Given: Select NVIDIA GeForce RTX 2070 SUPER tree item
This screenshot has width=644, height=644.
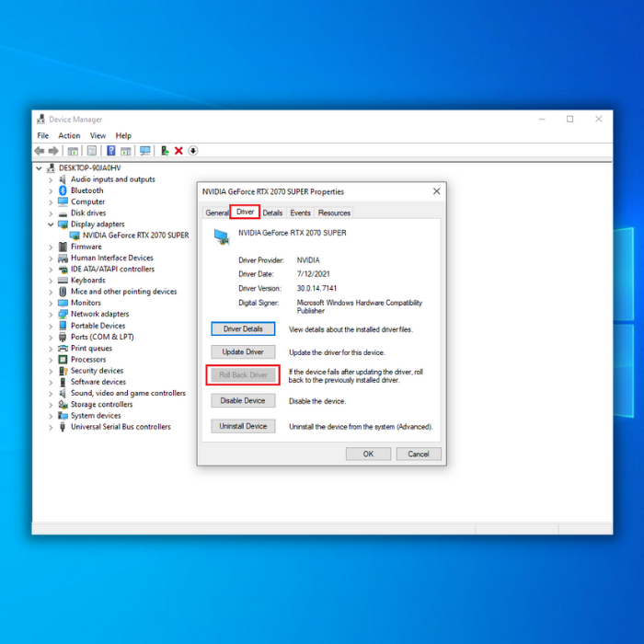Looking at the screenshot, I should tap(135, 236).
